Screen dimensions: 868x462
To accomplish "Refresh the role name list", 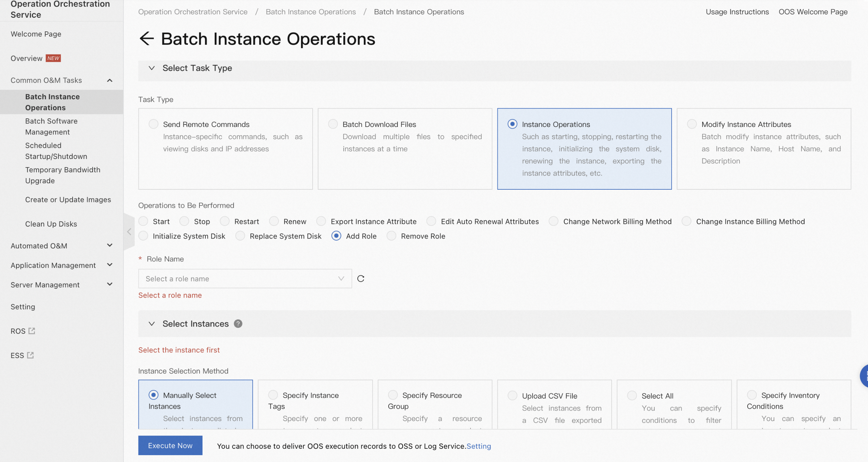I will point(361,279).
